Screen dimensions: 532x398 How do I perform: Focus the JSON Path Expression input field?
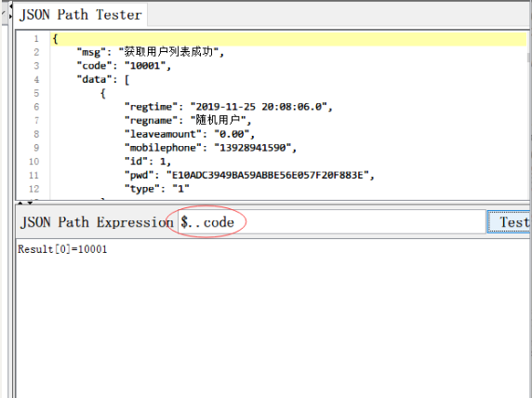tap(332, 222)
